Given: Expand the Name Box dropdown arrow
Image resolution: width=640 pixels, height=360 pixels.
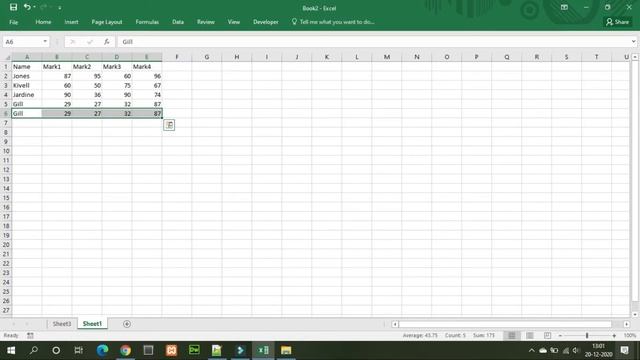Looking at the screenshot, I should coord(45,42).
